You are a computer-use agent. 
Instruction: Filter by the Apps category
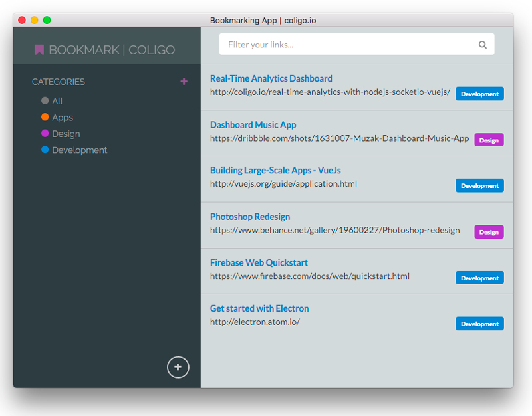[63, 118]
